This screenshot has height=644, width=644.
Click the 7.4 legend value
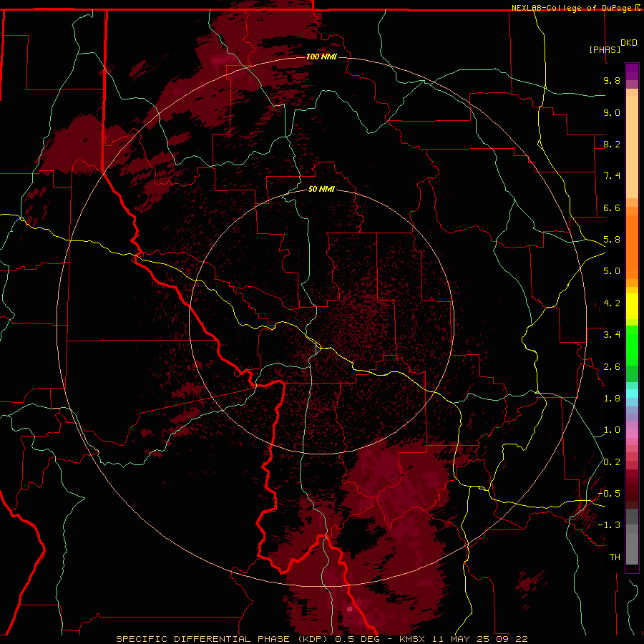612,176
